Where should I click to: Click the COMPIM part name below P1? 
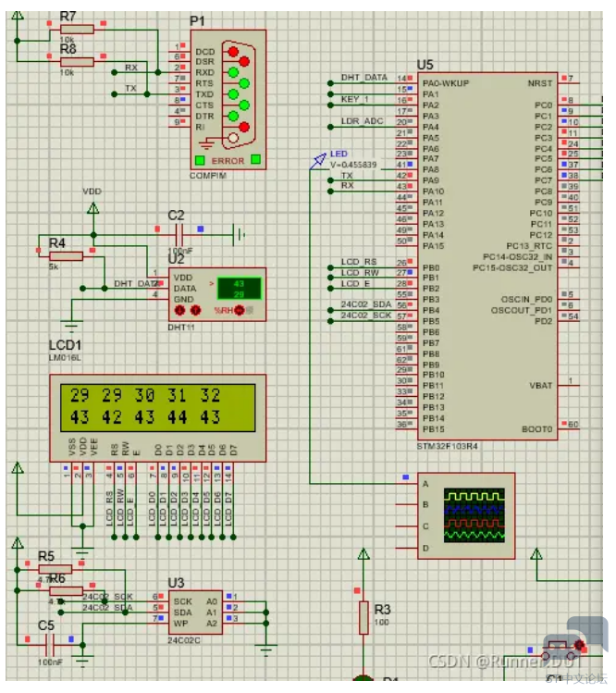208,176
